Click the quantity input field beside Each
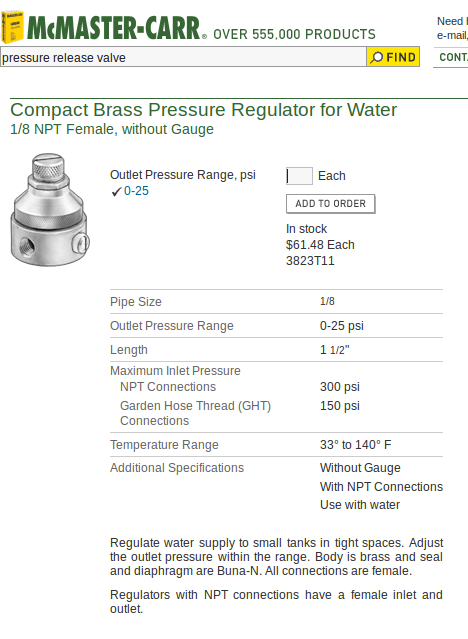The width and height of the screenshot is (468, 639). tap(299, 176)
